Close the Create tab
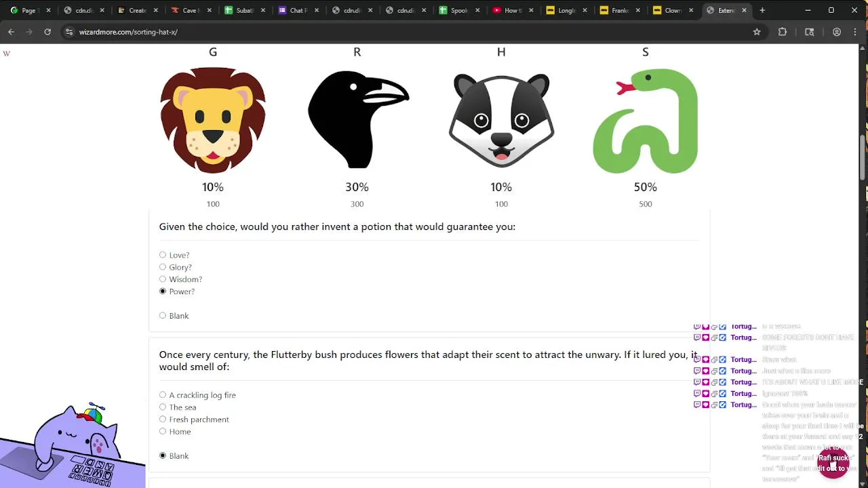 tap(156, 10)
